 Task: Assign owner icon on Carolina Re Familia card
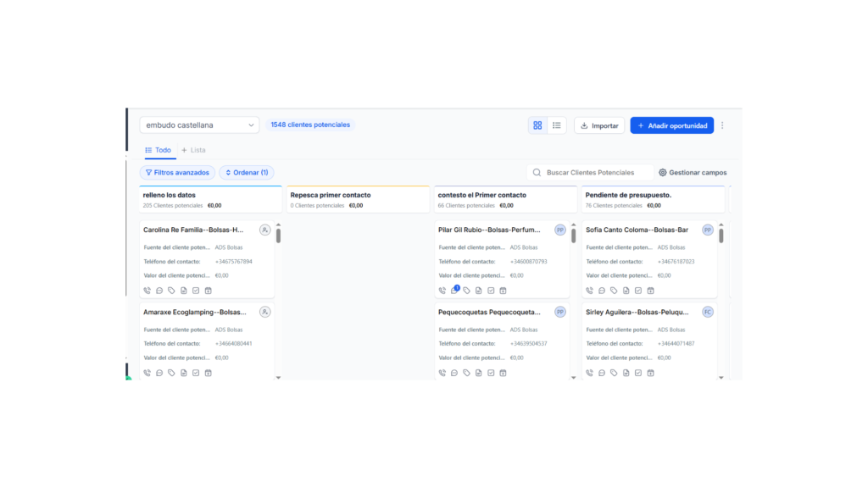pyautogui.click(x=264, y=230)
